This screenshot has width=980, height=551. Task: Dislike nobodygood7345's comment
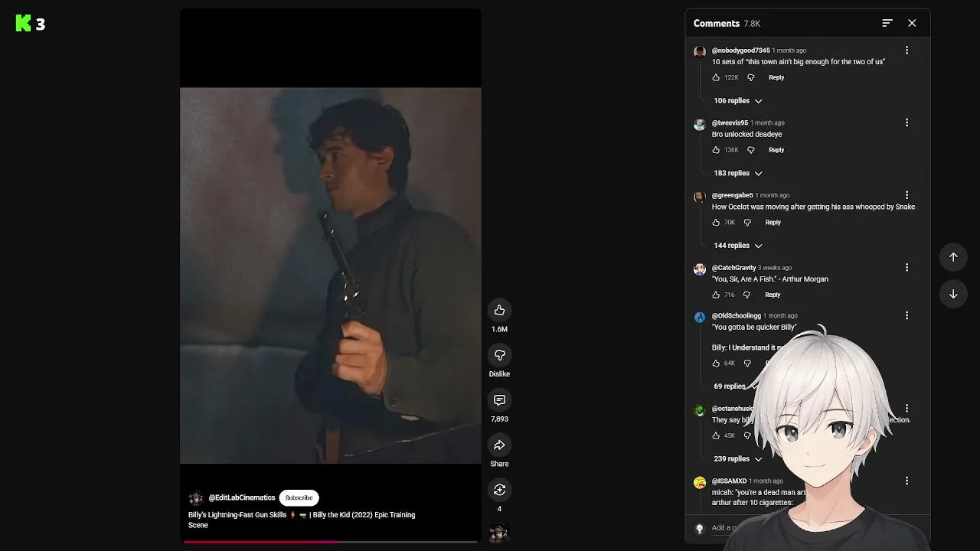(750, 77)
